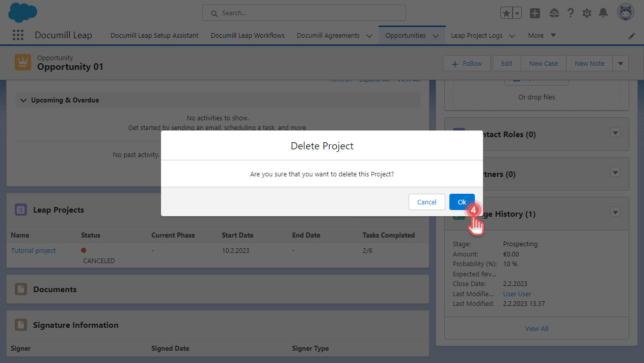Collapse the Upcoming & Overdue section
The image size is (644, 363).
(x=23, y=100)
